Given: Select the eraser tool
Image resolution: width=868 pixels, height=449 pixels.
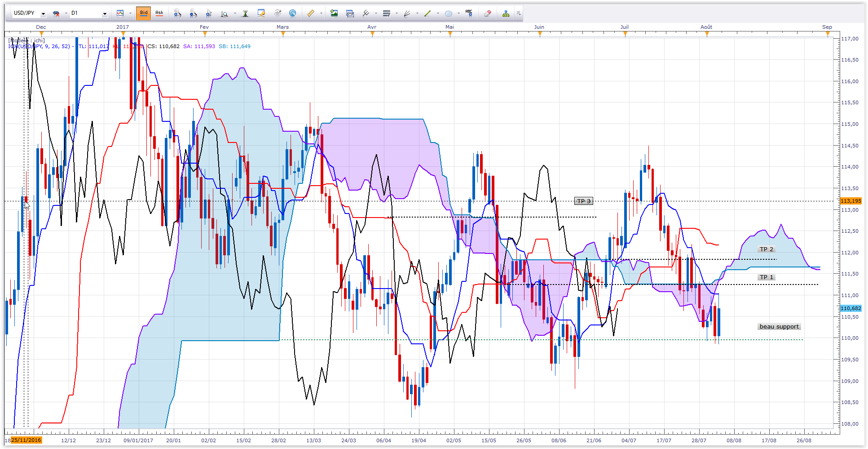Looking at the screenshot, I should point(488,13).
